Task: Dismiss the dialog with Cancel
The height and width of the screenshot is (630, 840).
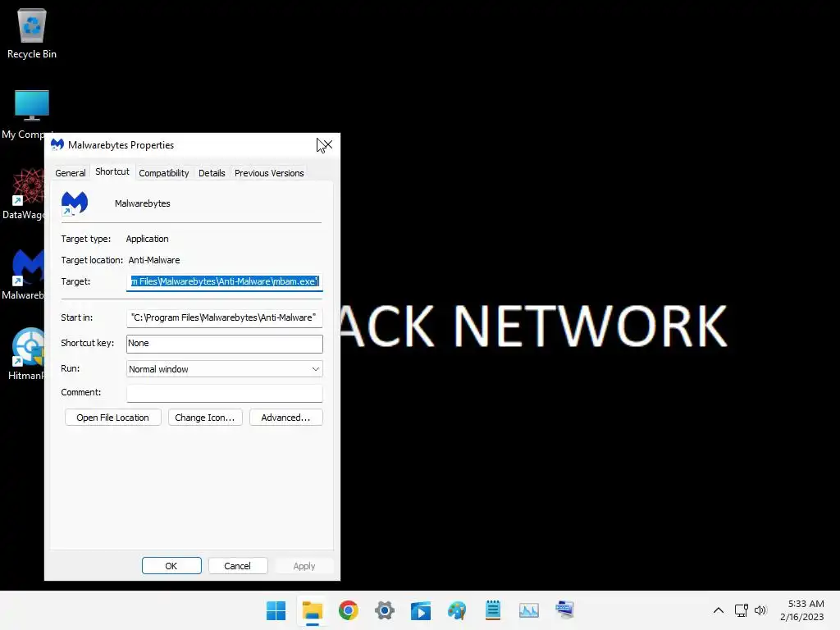Action: 237,566
